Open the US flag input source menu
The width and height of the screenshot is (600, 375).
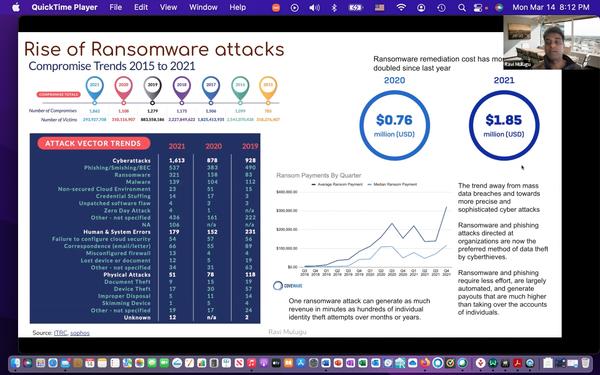379,8
